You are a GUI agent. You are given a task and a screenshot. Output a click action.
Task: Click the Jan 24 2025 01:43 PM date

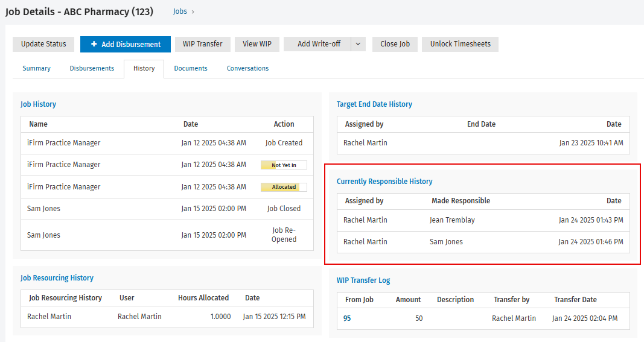(591, 220)
